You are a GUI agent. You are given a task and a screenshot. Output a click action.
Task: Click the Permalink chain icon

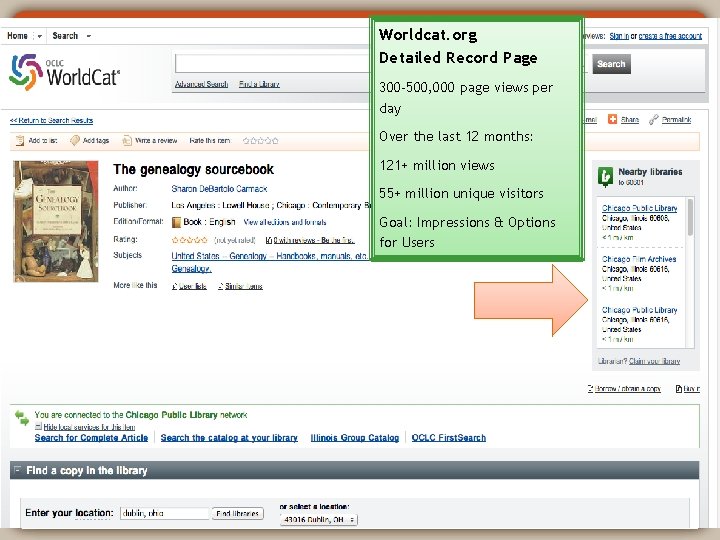tap(653, 119)
